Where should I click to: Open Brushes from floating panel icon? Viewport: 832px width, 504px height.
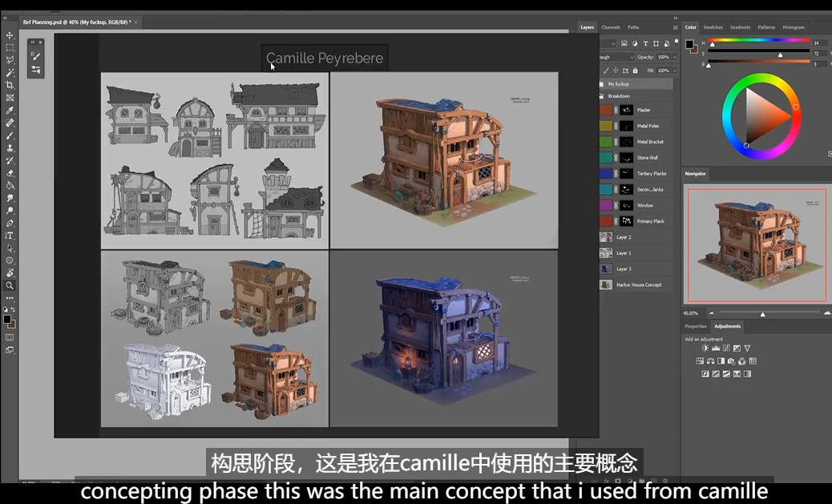35,56
